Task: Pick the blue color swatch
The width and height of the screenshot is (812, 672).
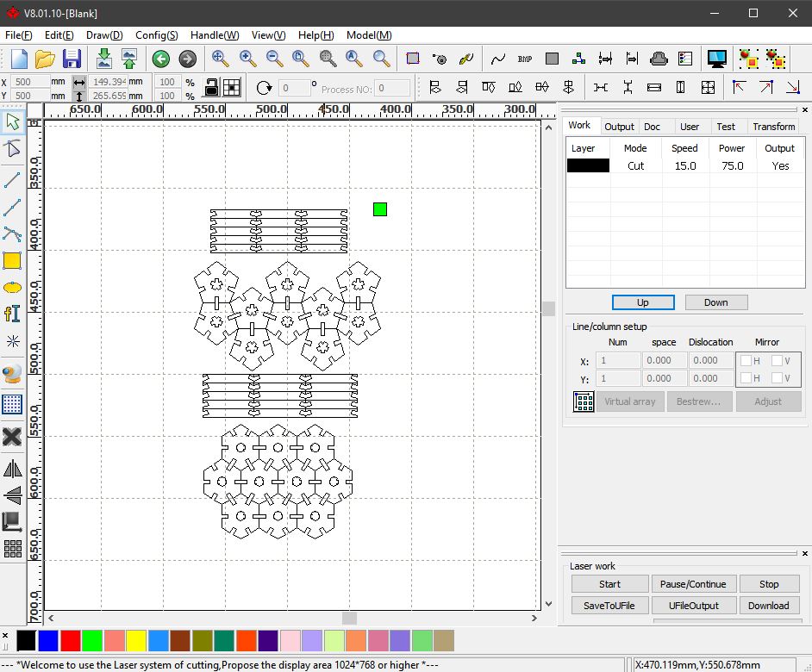Action: 48,640
